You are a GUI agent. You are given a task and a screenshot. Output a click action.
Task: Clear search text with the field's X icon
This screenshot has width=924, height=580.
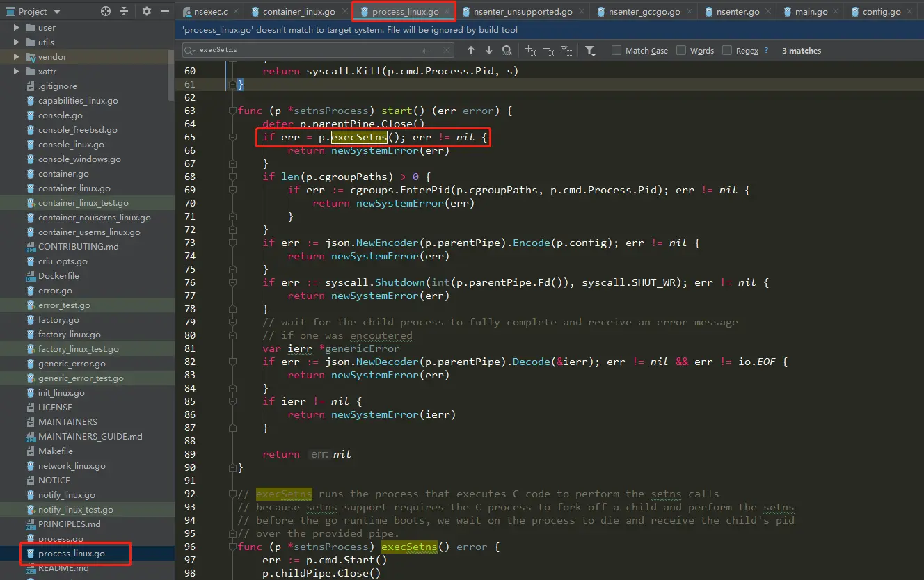(446, 50)
